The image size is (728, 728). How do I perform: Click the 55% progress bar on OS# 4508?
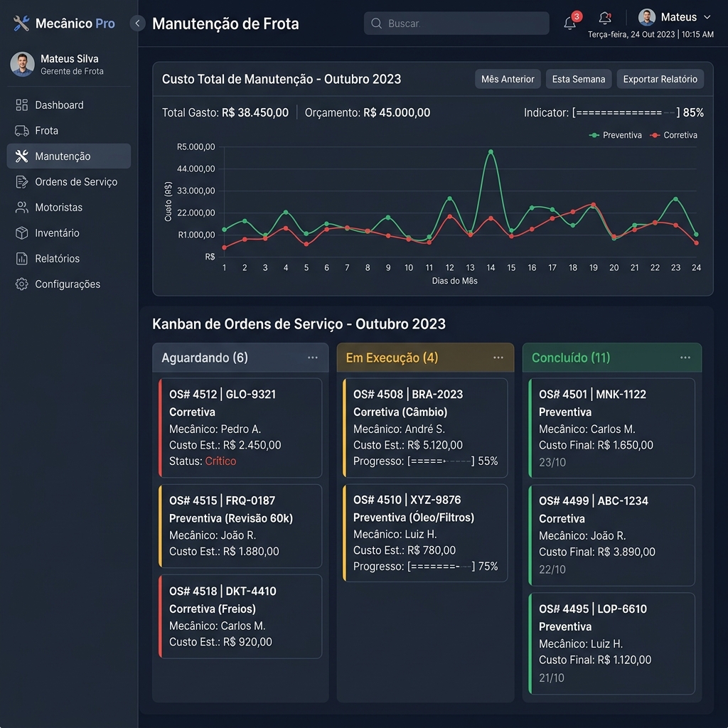[441, 461]
